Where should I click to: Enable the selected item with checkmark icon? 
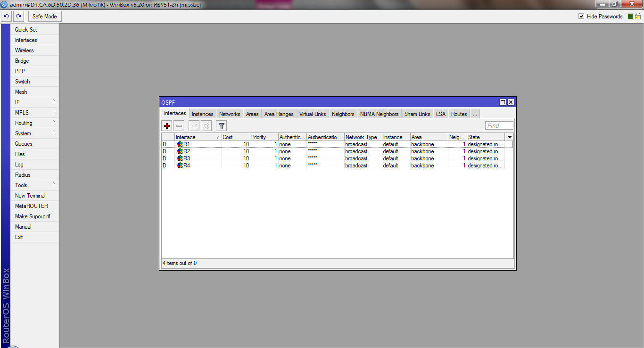click(x=194, y=126)
